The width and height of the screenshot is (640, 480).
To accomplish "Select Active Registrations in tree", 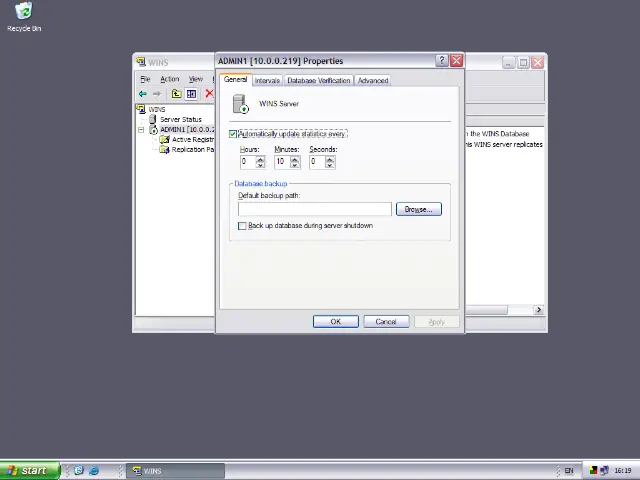I will [x=193, y=140].
